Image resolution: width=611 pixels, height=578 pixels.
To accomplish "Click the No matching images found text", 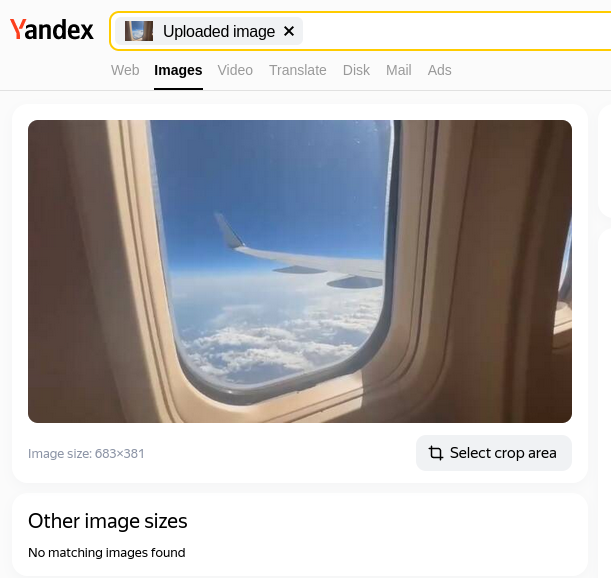I will point(107,553).
